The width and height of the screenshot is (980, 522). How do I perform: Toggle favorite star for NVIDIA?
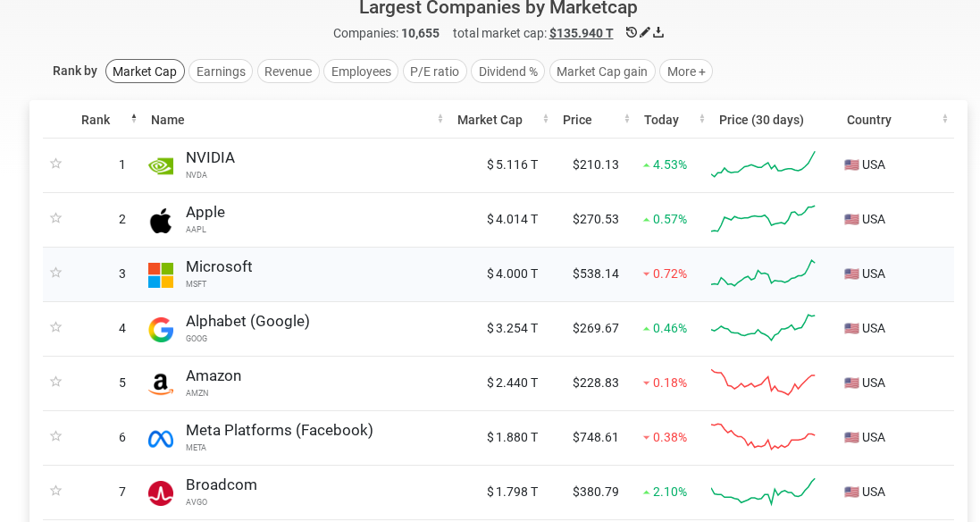pos(56,164)
